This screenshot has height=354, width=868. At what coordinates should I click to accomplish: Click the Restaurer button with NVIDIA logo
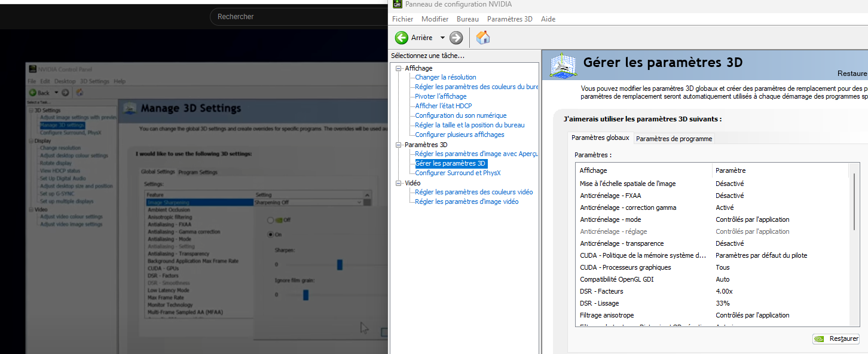(x=836, y=338)
